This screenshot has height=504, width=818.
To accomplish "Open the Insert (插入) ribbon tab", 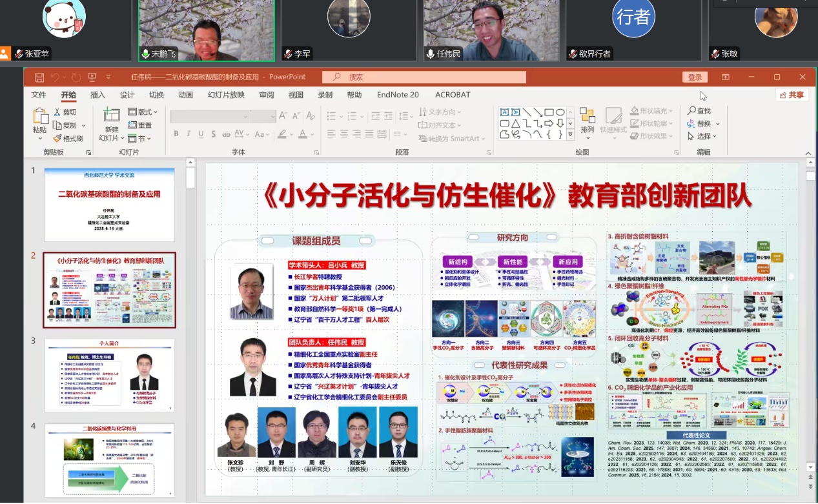I will coord(97,95).
